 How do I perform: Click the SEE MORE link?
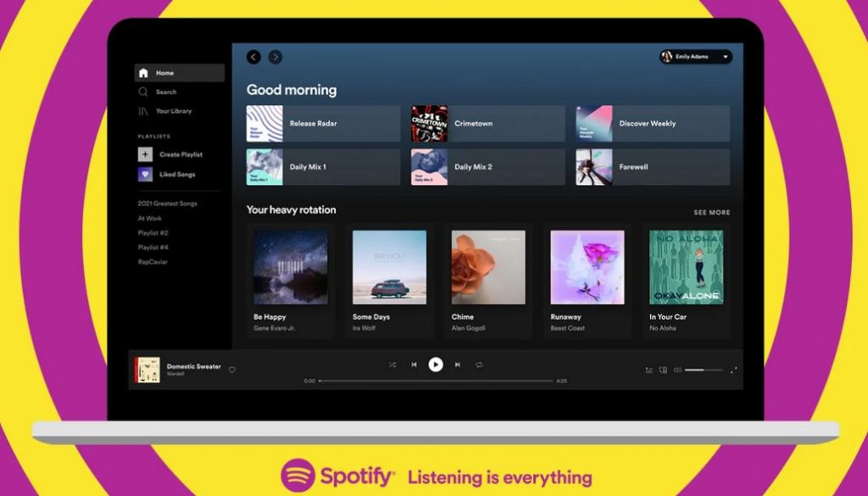(711, 213)
